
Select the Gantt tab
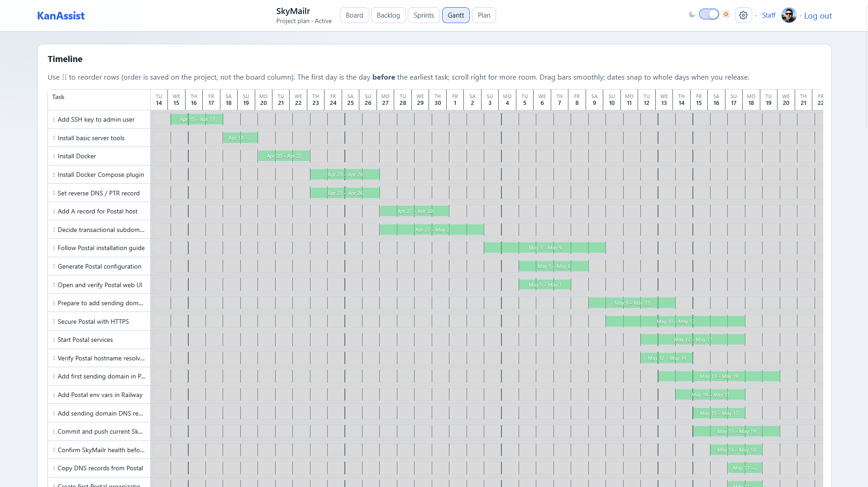[x=456, y=15]
